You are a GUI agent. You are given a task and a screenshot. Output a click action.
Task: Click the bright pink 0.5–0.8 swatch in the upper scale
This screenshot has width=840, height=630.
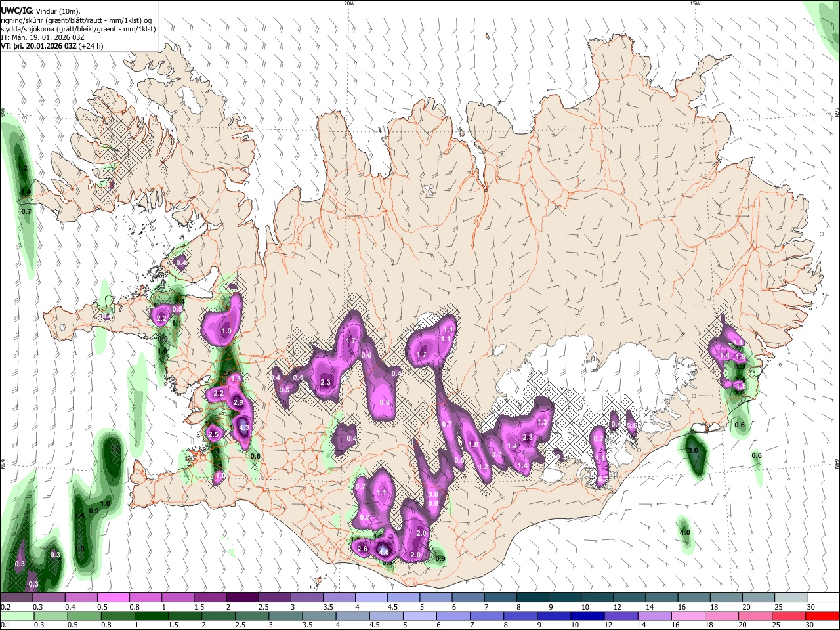point(113,597)
